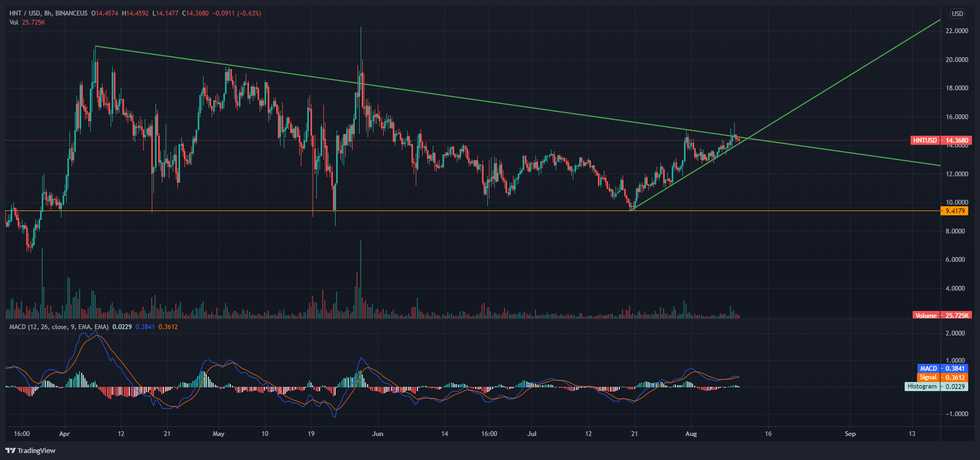Click the orange Signal value tag

coord(929,377)
